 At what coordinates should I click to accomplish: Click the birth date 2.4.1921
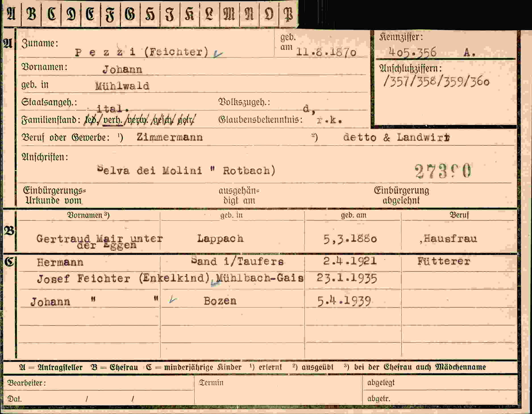(350, 261)
